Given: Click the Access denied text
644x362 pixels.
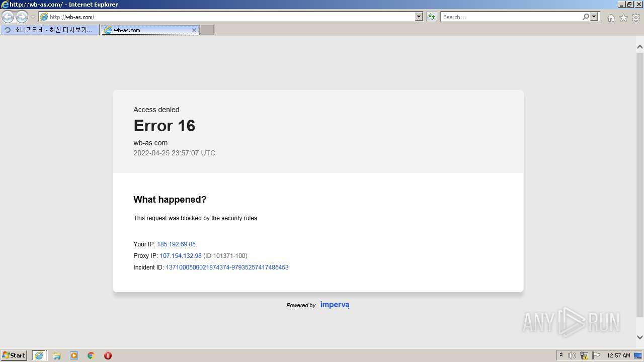Looking at the screenshot, I should tap(156, 110).
